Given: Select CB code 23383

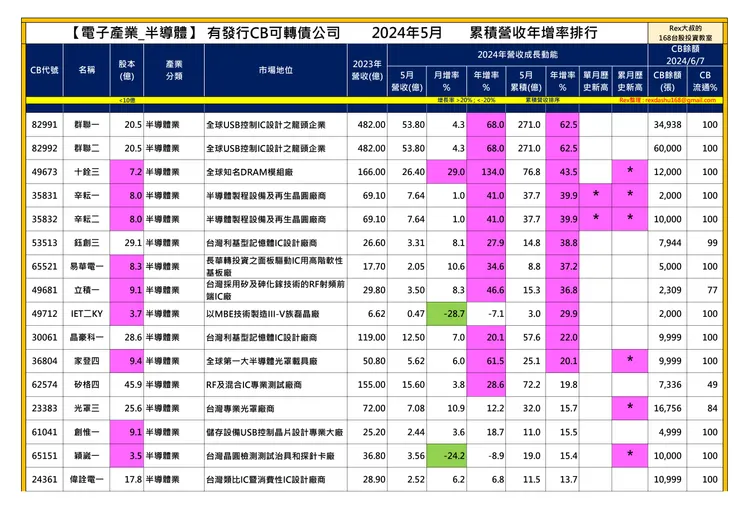Looking at the screenshot, I should click(x=44, y=408).
